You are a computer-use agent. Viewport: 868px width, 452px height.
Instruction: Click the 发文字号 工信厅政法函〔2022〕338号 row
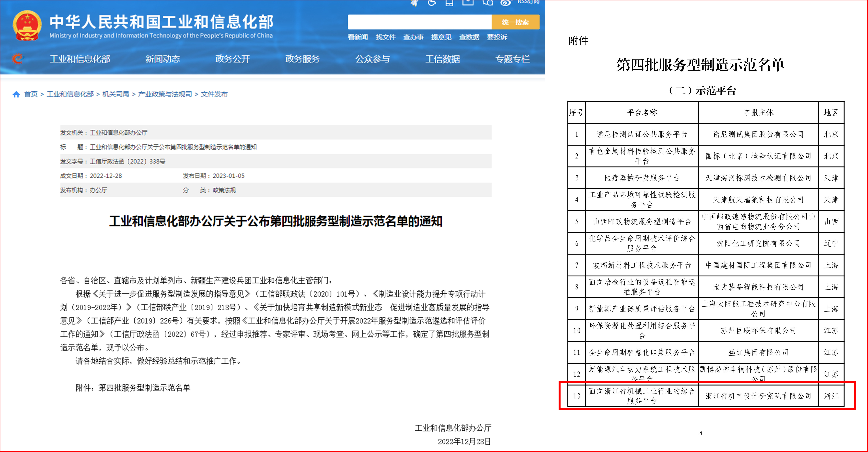[x=276, y=161]
